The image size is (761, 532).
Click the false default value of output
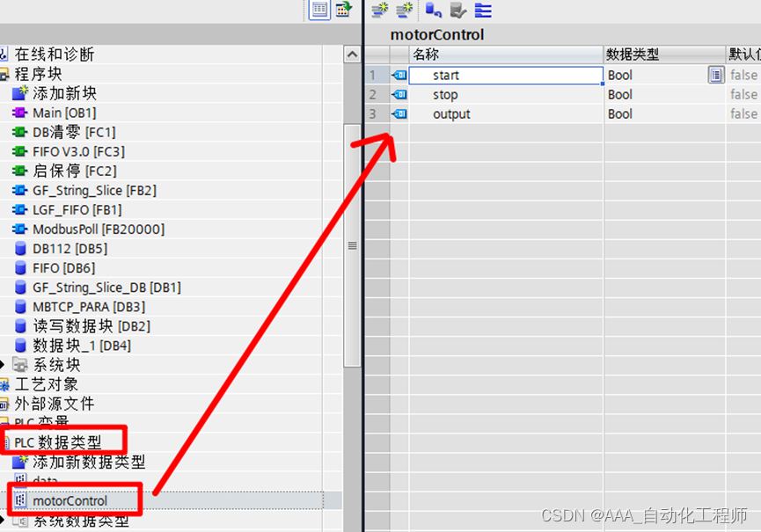[x=743, y=114]
